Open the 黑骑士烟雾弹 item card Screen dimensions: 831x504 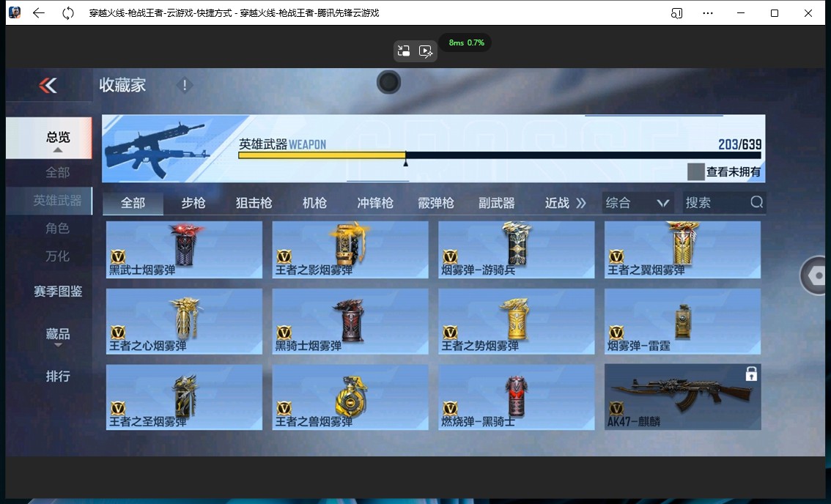[x=350, y=322]
